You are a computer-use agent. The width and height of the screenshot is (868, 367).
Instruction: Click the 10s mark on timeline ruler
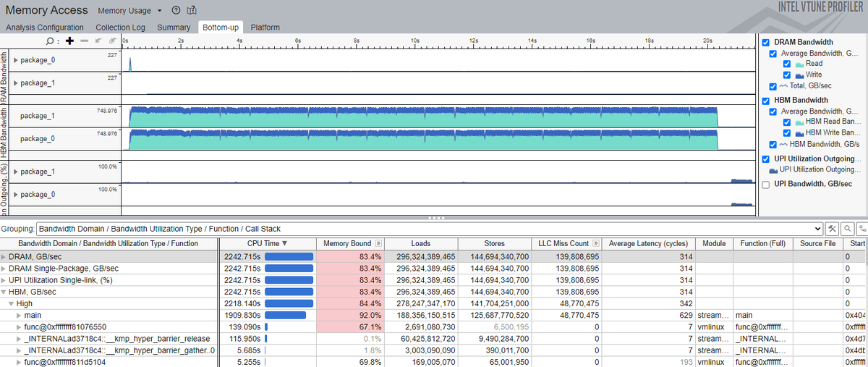(415, 41)
